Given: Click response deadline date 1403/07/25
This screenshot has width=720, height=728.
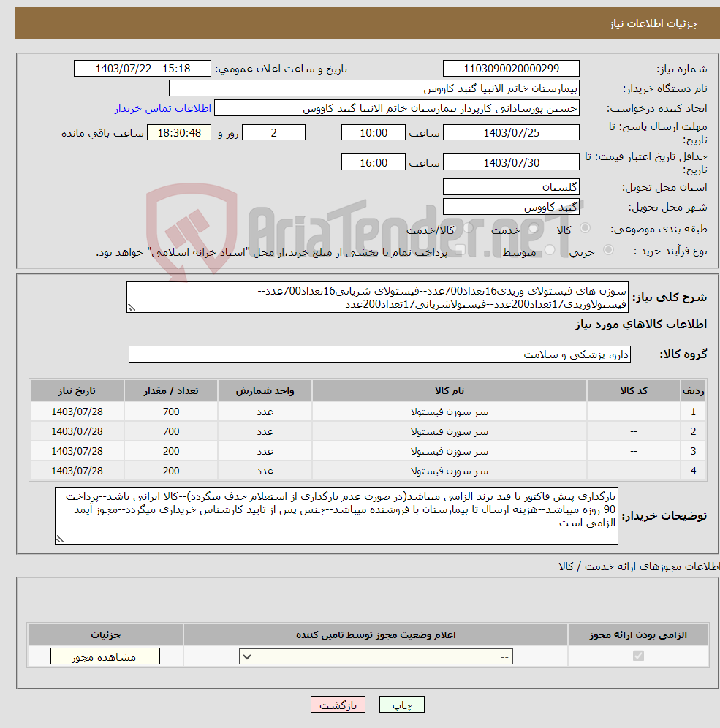Looking at the screenshot, I should point(511,133).
